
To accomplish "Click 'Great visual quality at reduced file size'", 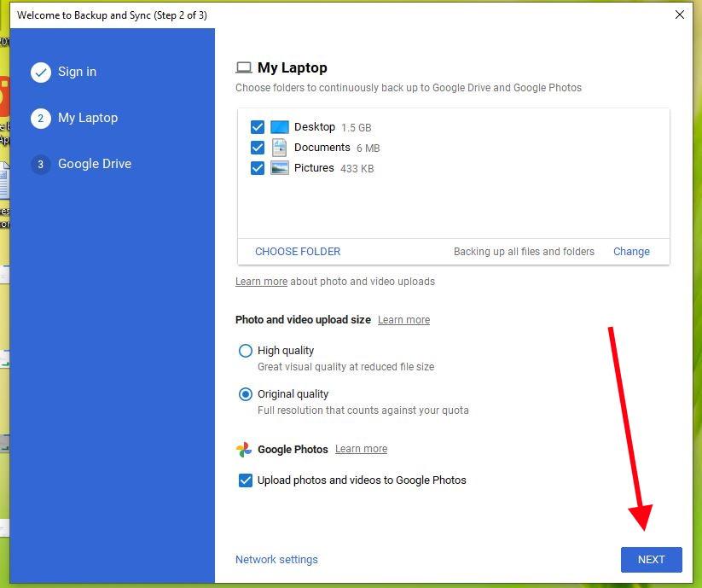I will click(345, 367).
